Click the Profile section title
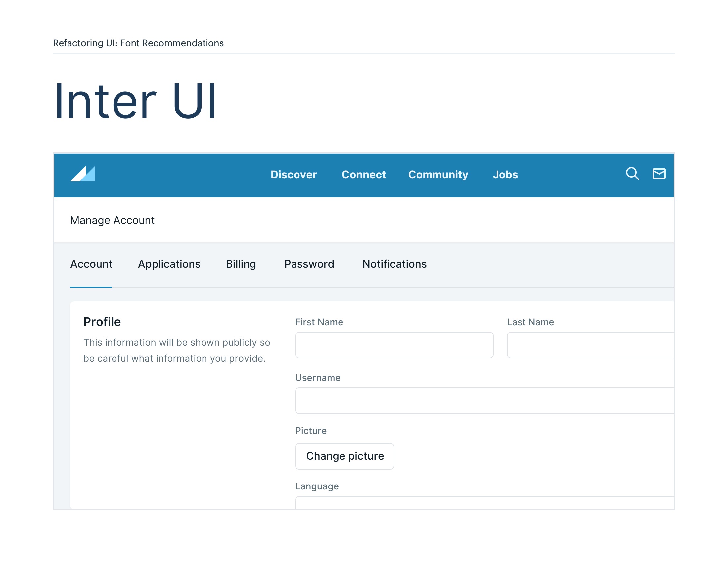Screen dimensions: 728x563 [102, 322]
